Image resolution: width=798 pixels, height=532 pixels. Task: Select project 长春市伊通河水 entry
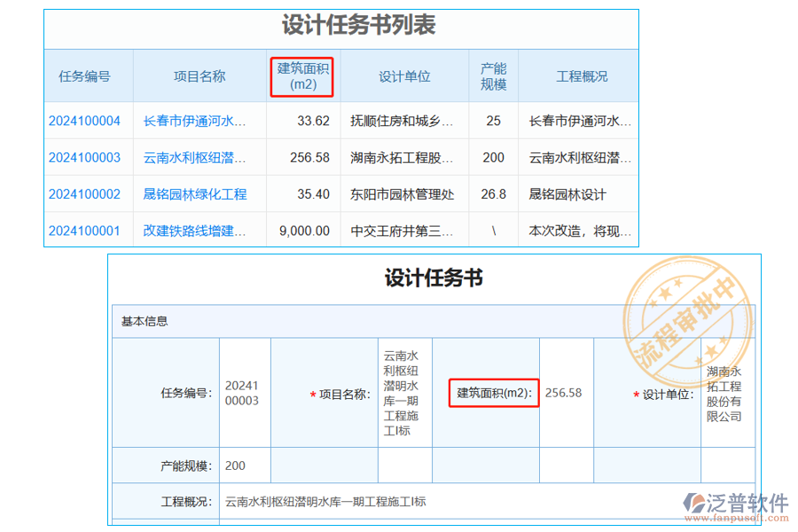195,121
